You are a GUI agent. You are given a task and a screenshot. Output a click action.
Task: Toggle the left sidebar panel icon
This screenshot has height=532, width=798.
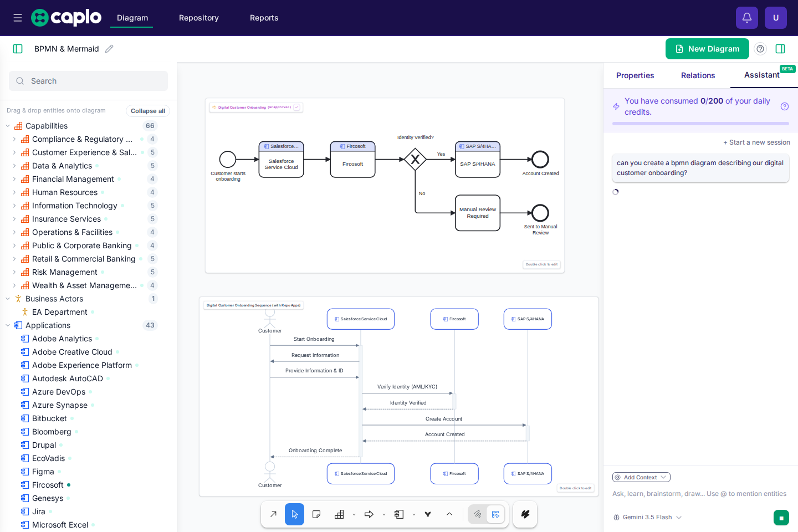[18, 49]
